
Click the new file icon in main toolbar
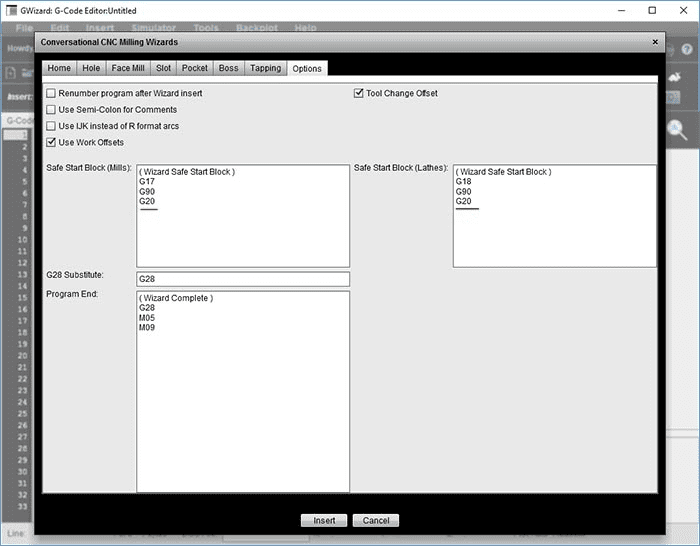(12, 73)
